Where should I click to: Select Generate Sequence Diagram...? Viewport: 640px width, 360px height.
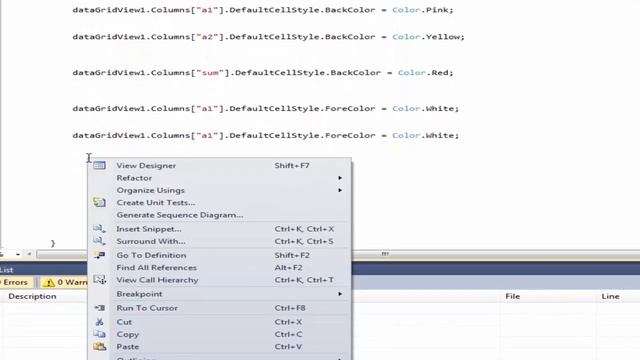point(219,215)
